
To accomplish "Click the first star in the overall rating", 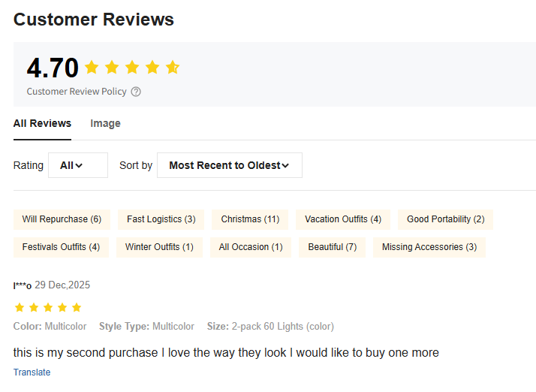I will 92,68.
